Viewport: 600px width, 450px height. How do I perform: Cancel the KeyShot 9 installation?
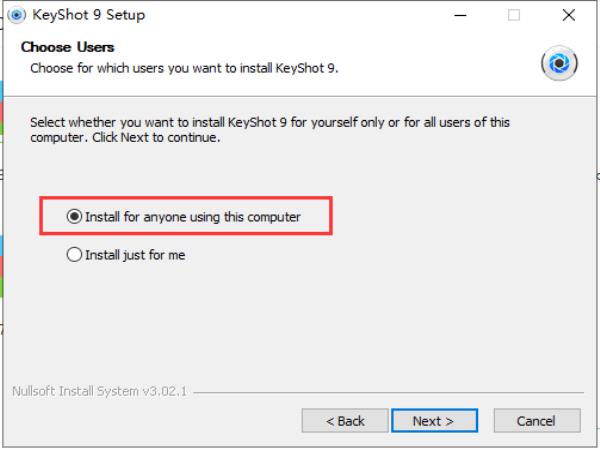click(x=537, y=421)
